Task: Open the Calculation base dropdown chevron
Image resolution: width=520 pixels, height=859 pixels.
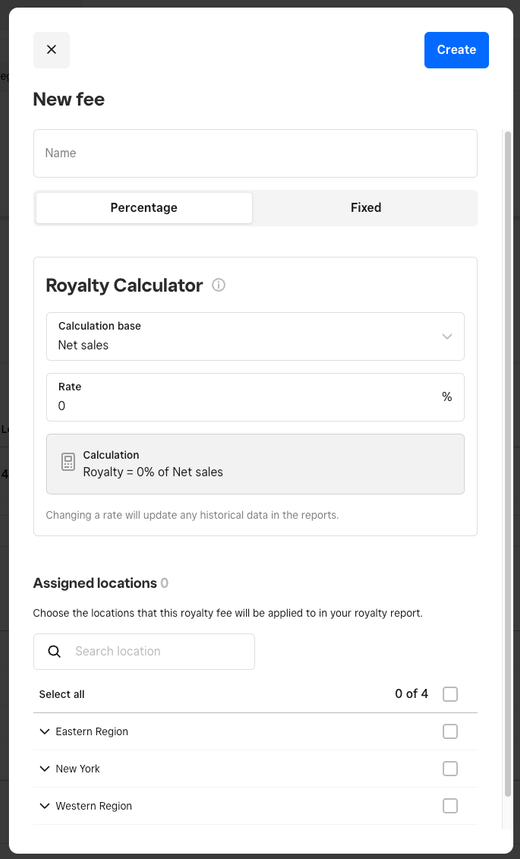Action: 447,336
